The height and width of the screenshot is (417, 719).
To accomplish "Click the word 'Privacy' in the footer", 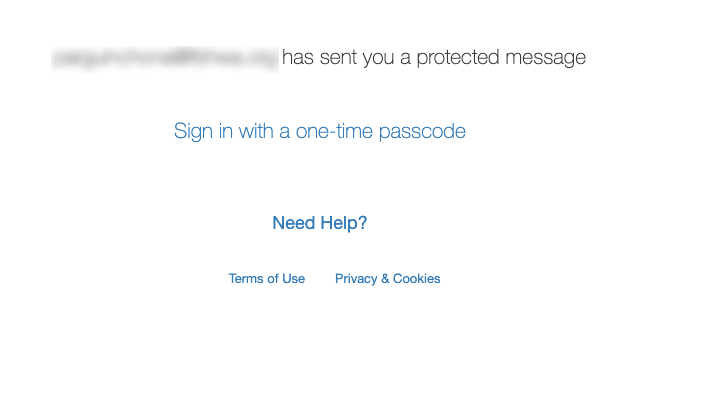I will (356, 279).
